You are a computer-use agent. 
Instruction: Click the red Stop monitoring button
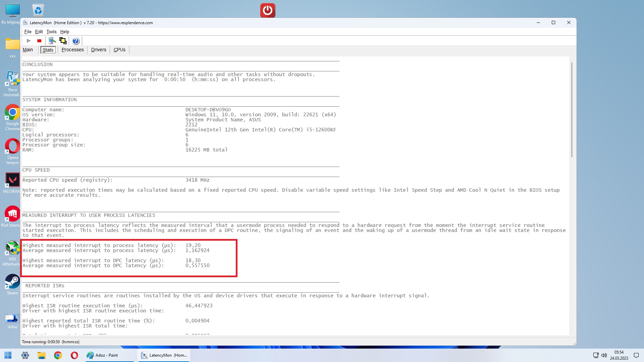(39, 41)
